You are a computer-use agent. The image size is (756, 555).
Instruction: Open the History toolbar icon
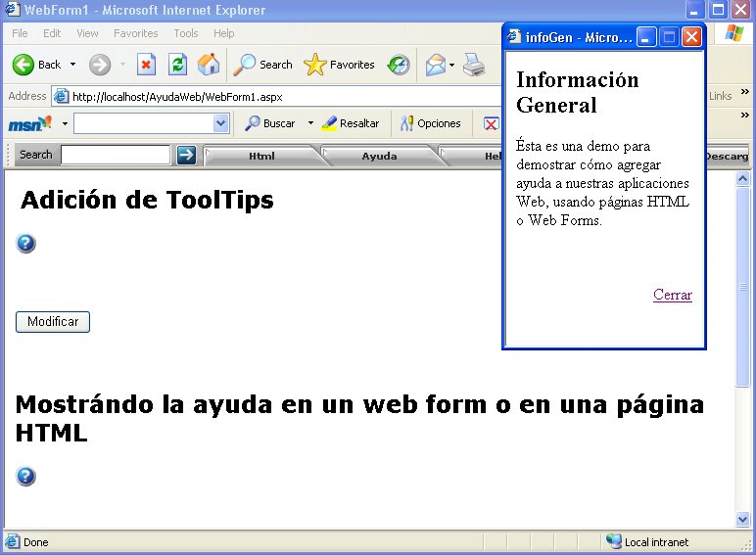[399, 65]
